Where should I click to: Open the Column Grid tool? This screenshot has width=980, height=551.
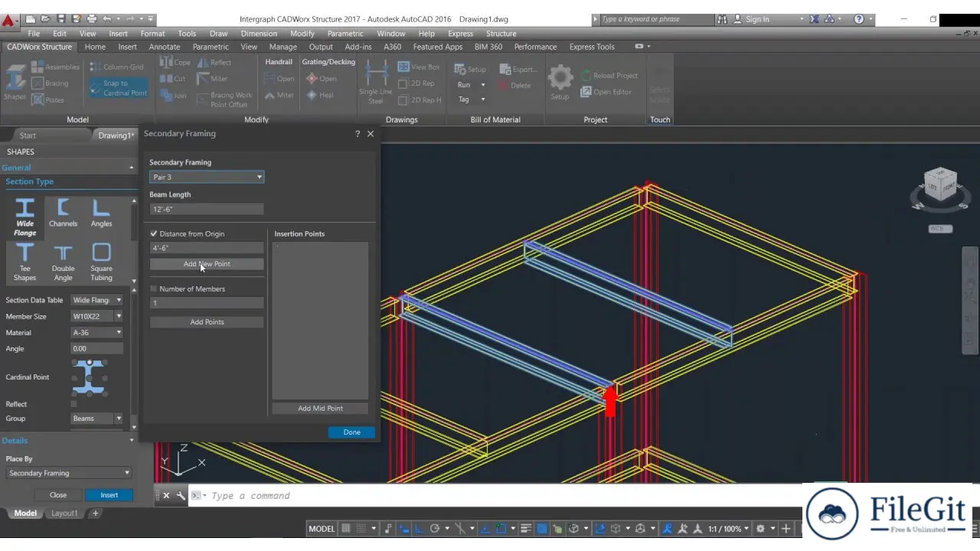point(116,67)
